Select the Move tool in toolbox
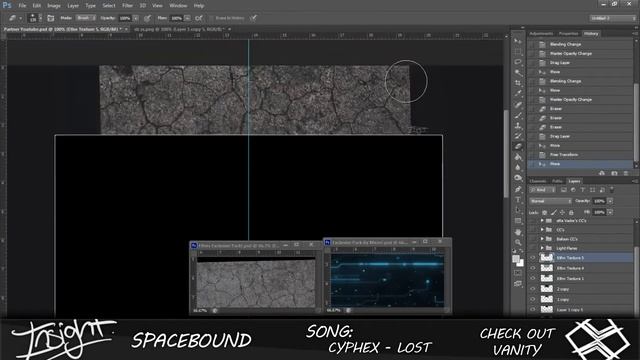Image resolution: width=640 pixels, height=360 pixels. 518,41
